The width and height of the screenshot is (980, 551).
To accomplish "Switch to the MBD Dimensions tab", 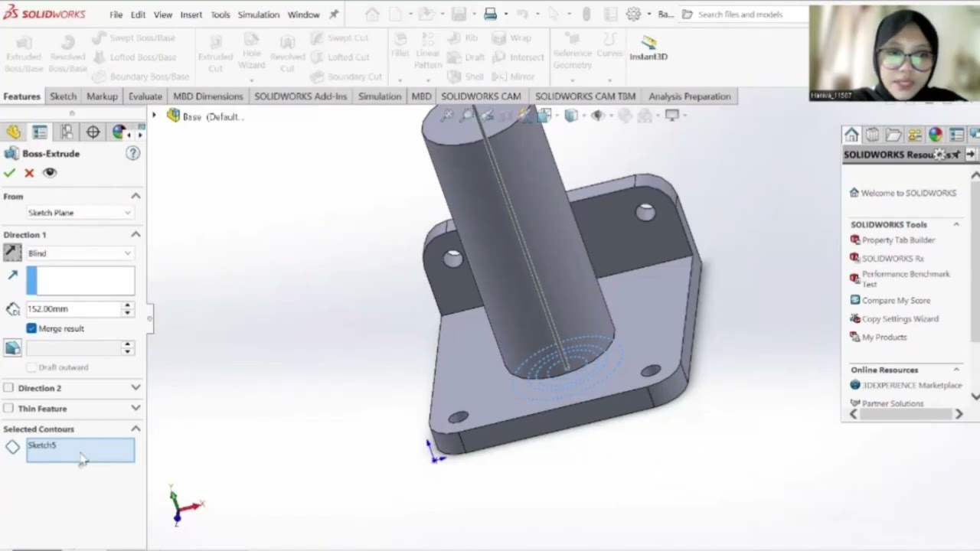I will click(x=207, y=96).
